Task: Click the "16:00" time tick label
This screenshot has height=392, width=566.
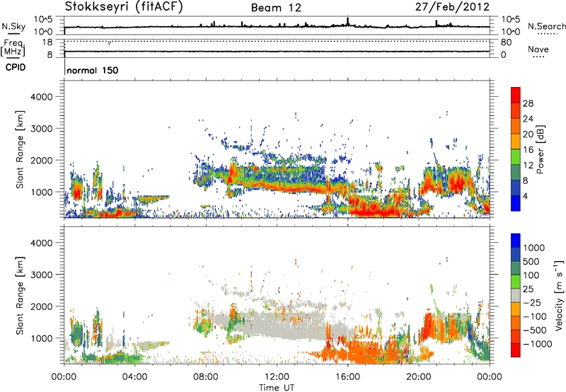Action: tap(347, 377)
